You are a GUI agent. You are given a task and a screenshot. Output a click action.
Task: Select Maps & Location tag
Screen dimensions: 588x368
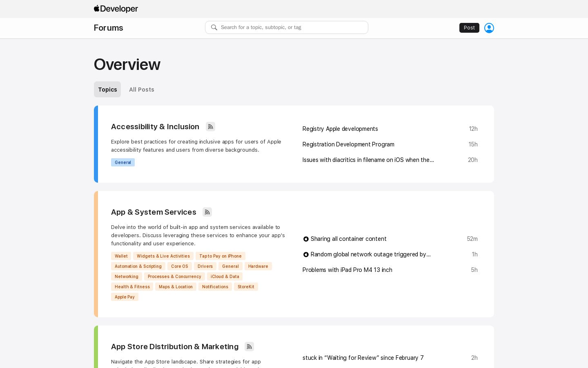[176, 287]
